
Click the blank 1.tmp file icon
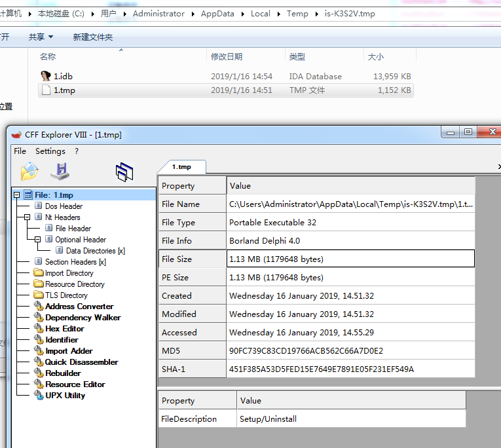click(x=46, y=90)
